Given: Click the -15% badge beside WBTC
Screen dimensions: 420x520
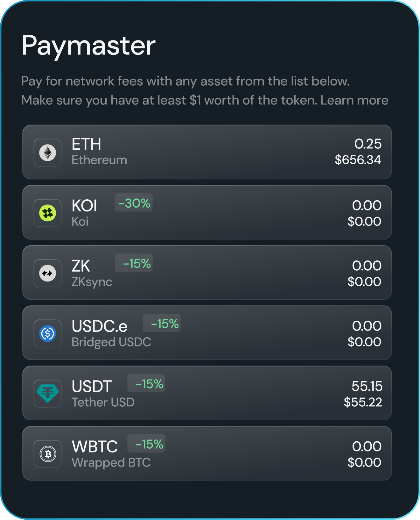Looking at the screenshot, I should coord(146,443).
